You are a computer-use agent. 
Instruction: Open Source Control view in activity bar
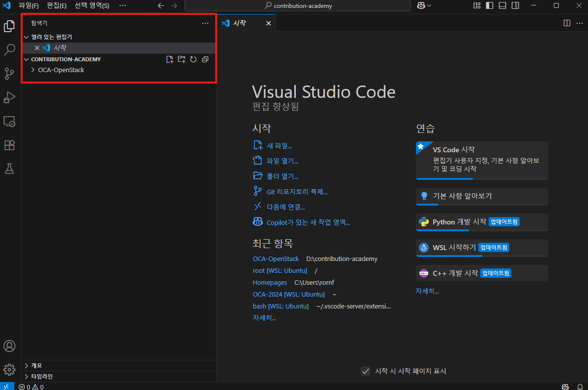9,74
